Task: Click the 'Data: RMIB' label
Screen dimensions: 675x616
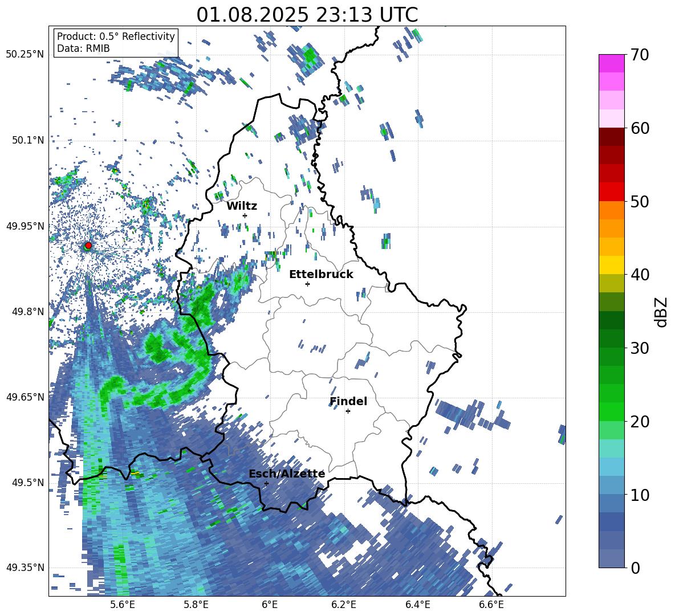Action: [x=83, y=48]
